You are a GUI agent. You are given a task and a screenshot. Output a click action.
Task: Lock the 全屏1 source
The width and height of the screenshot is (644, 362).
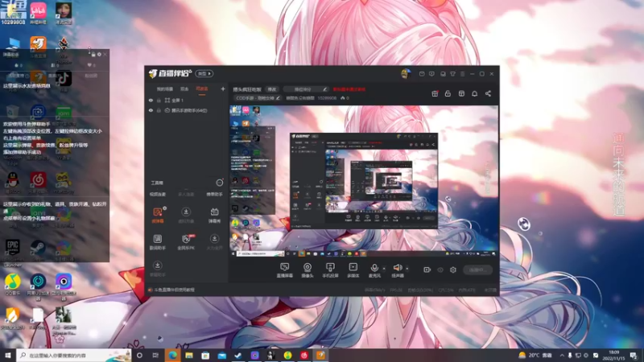point(159,100)
